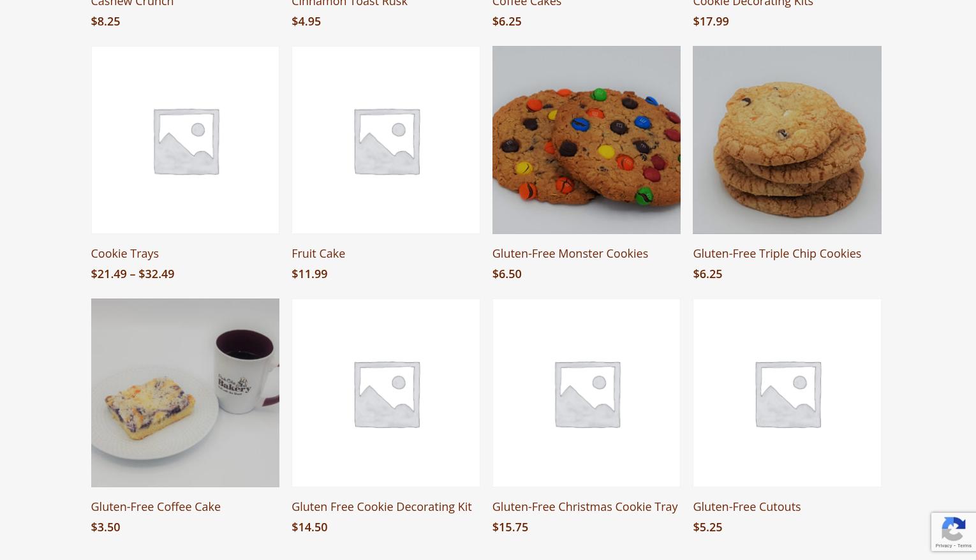The height and width of the screenshot is (560, 976).
Task: Click the $15.75 price of the Christmas tray
Action: click(x=510, y=527)
